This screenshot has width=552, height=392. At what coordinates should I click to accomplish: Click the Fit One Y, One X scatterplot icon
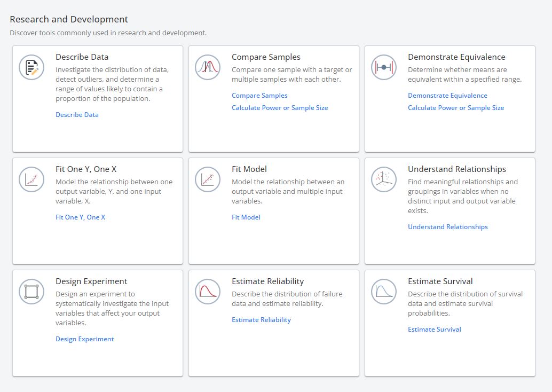(31, 179)
